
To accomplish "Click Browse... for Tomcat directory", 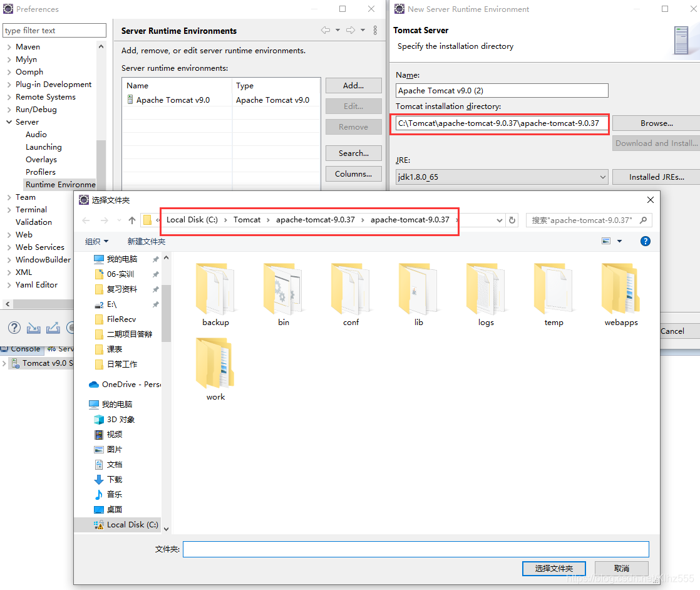I will point(656,123).
